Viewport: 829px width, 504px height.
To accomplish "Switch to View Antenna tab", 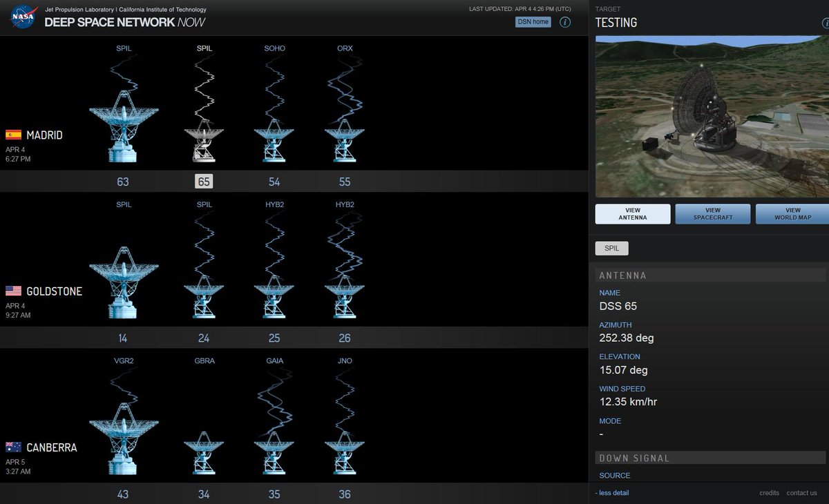I will pos(633,214).
